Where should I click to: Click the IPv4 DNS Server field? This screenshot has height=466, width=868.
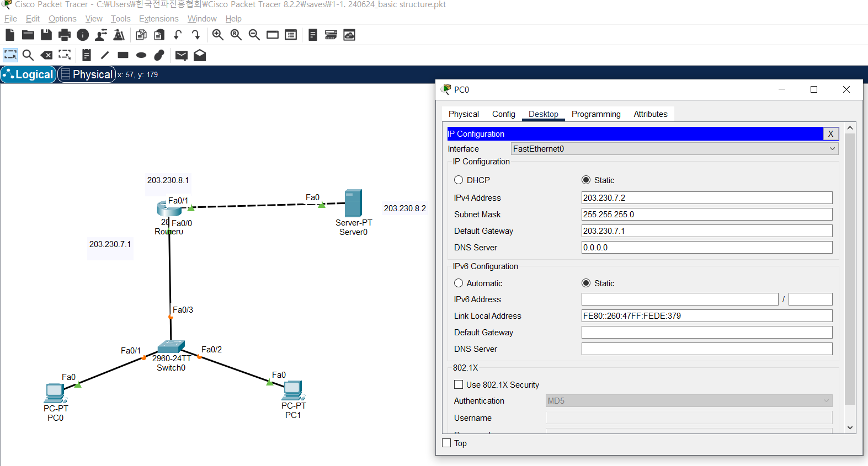click(x=707, y=248)
